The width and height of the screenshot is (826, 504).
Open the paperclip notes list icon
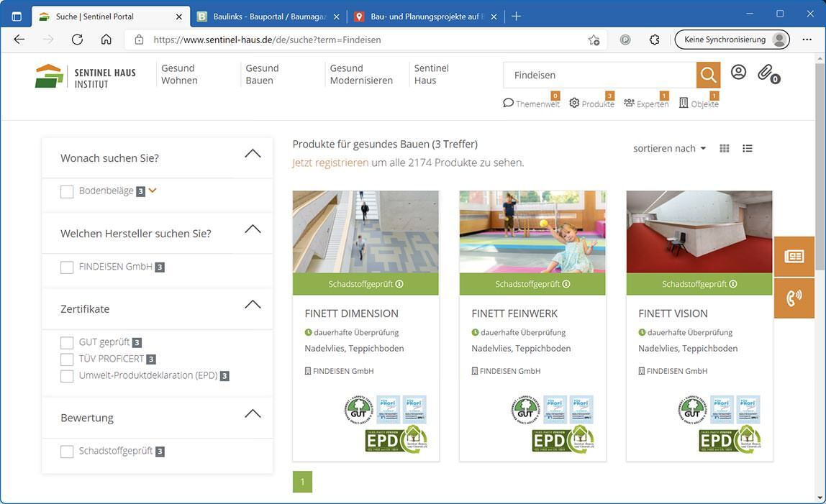pos(768,74)
